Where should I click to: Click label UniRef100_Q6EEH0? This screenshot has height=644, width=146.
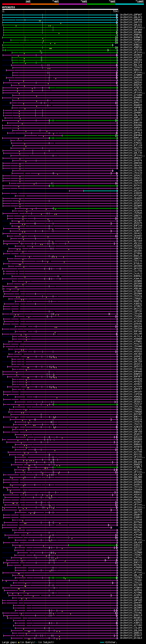pos(131,82)
